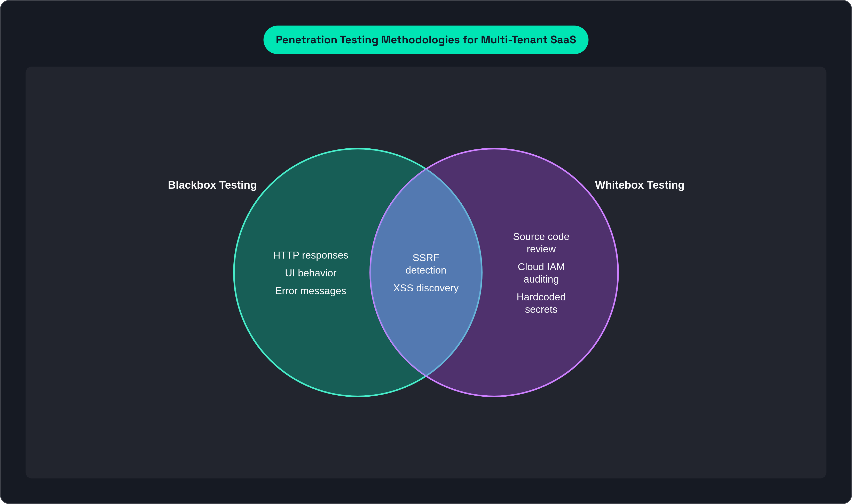
Task: Select "SSRF detection" in the overlap region
Action: tap(426, 264)
